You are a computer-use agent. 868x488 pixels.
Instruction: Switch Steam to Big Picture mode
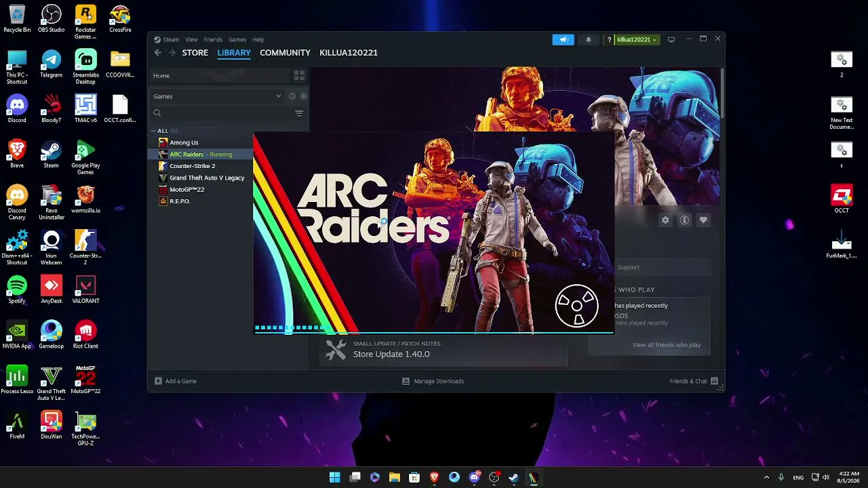tap(671, 39)
